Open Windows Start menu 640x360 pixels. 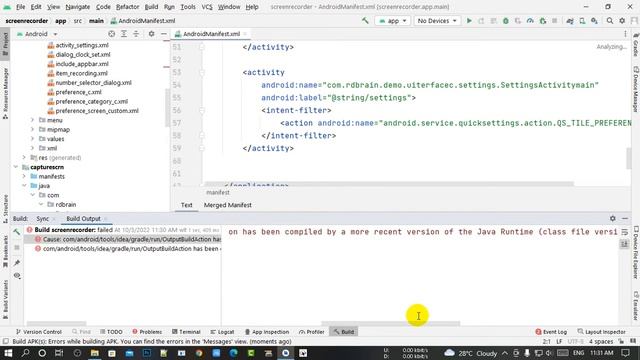8,353
